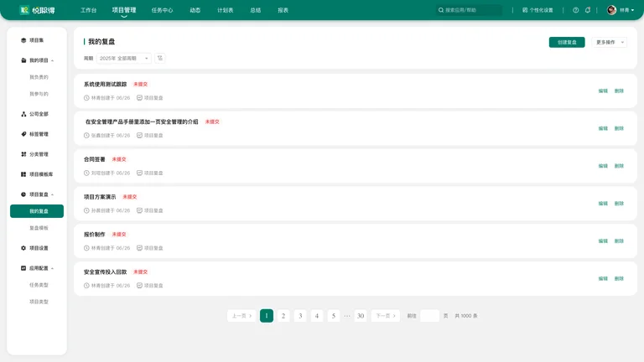
Task: Open the 周期 2025年 全部周期 dropdown
Action: 123,59
